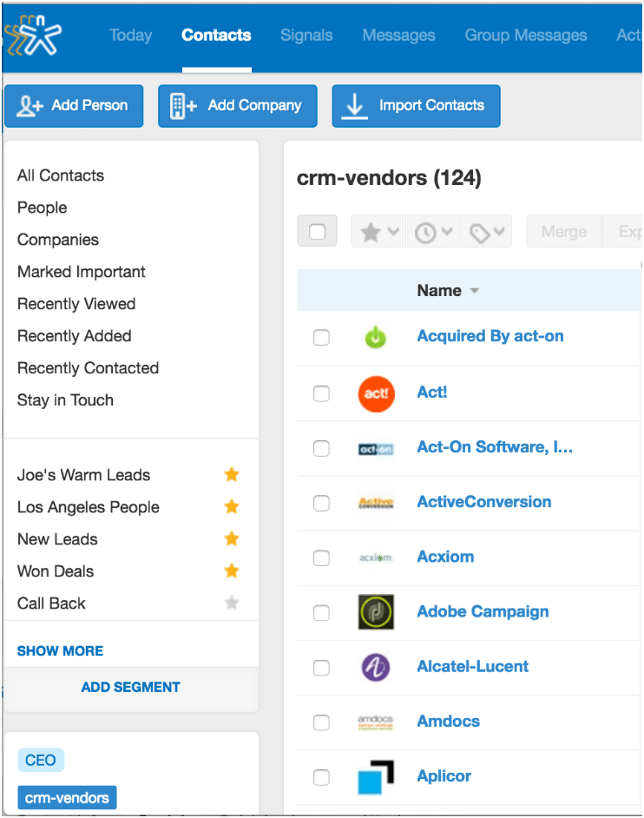Image resolution: width=644 pixels, height=818 pixels.
Task: Star the Call Back segment
Action: click(x=232, y=604)
